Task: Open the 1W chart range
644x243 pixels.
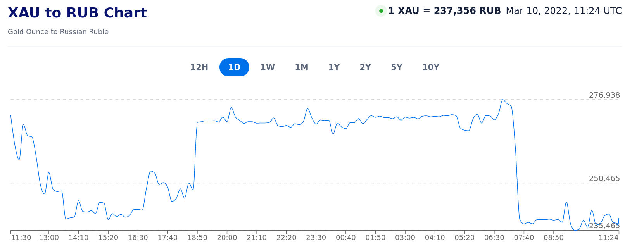Action: coord(268,67)
